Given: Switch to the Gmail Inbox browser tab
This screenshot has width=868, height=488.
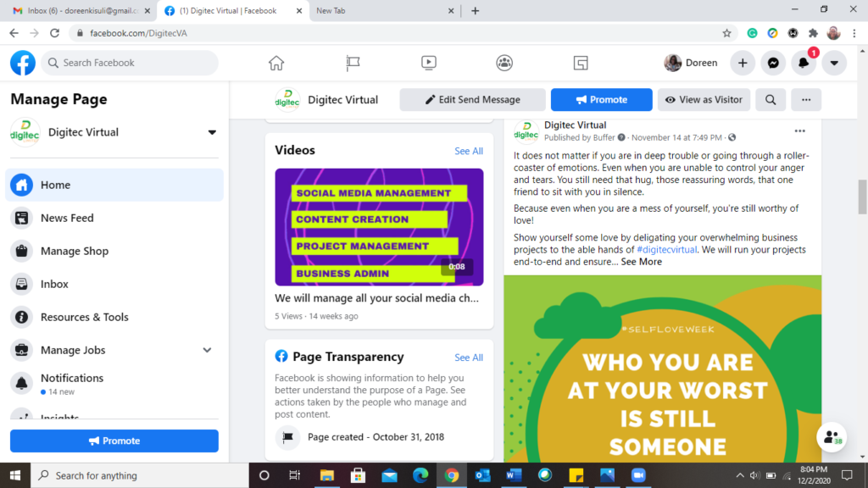Looking at the screenshot, I should (82, 10).
